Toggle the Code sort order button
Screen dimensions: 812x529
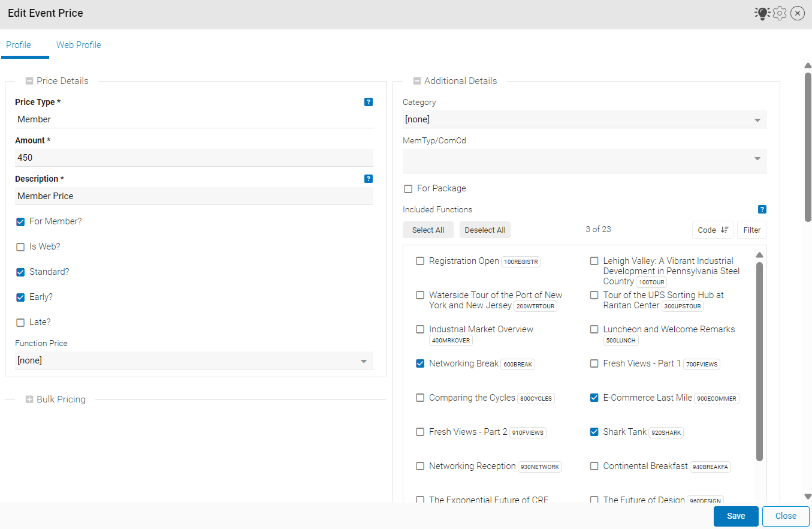tap(713, 230)
